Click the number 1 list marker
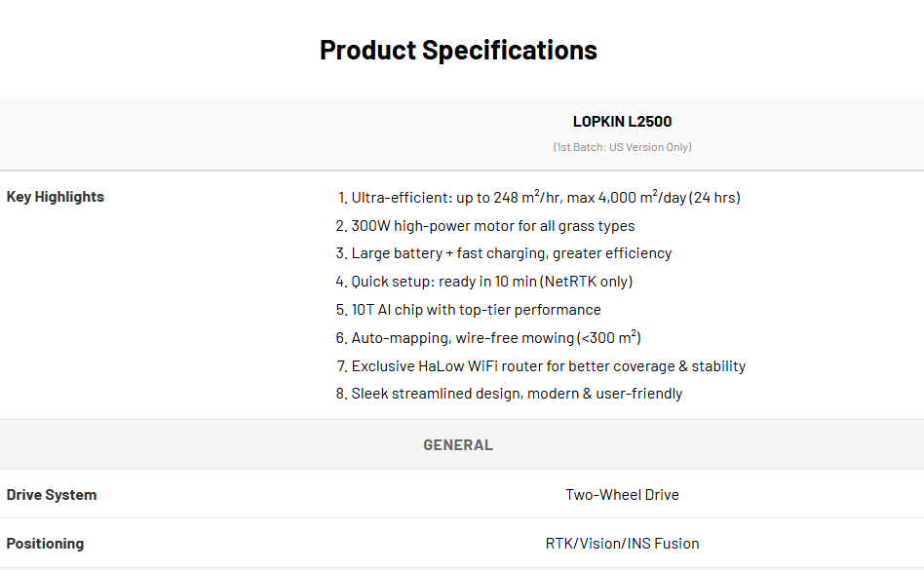Screen dimensions: 924x570 coord(343,198)
